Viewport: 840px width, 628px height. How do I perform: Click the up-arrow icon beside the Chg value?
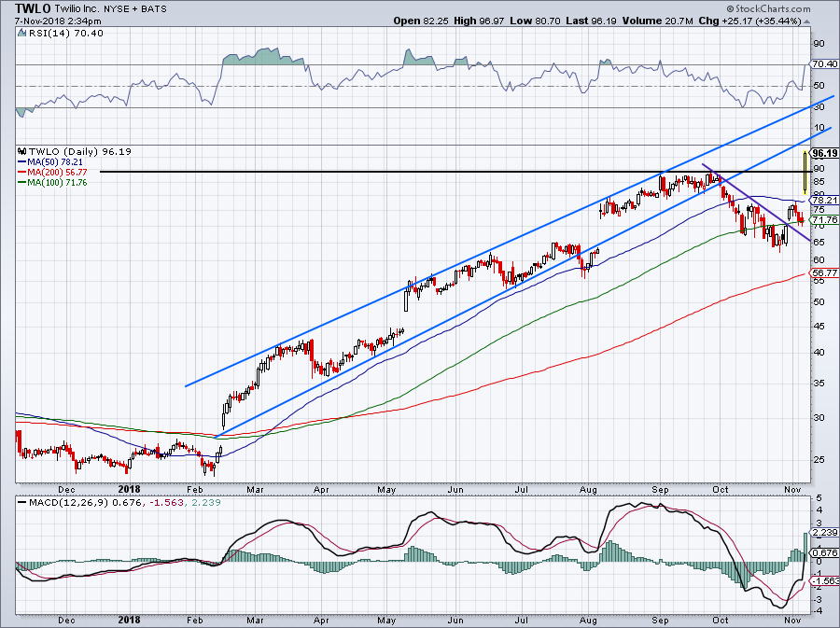806,21
